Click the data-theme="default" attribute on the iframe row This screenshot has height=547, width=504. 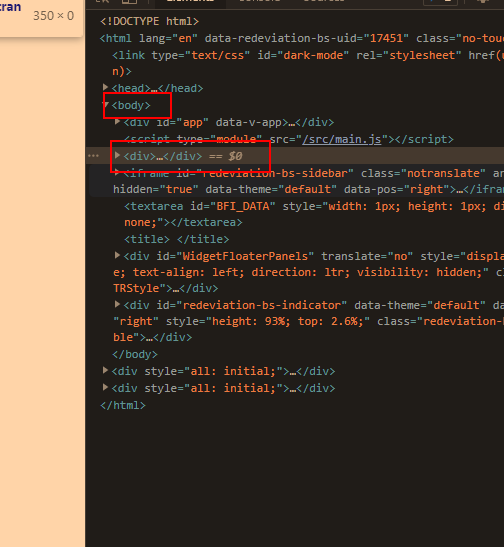tap(271, 189)
